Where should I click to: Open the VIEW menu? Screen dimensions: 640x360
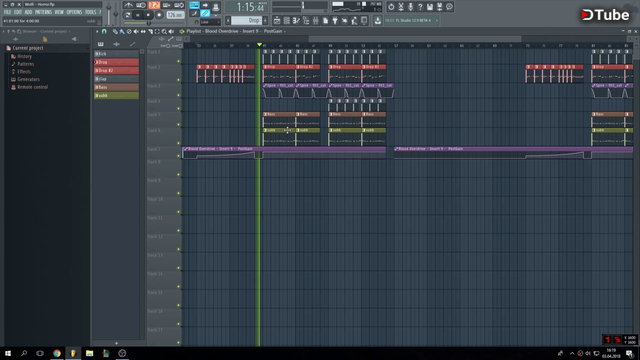pos(59,12)
